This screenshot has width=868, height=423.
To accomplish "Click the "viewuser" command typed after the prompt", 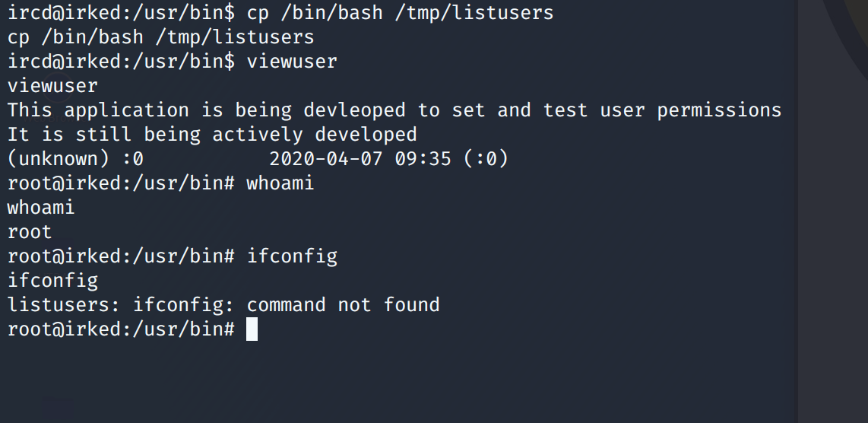I will coord(292,62).
